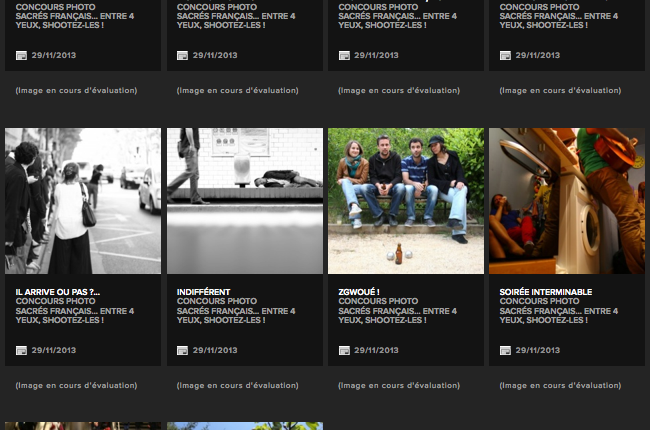
Task: Click the calendar icon on the 'Zgwoué !' card
Action: (344, 350)
